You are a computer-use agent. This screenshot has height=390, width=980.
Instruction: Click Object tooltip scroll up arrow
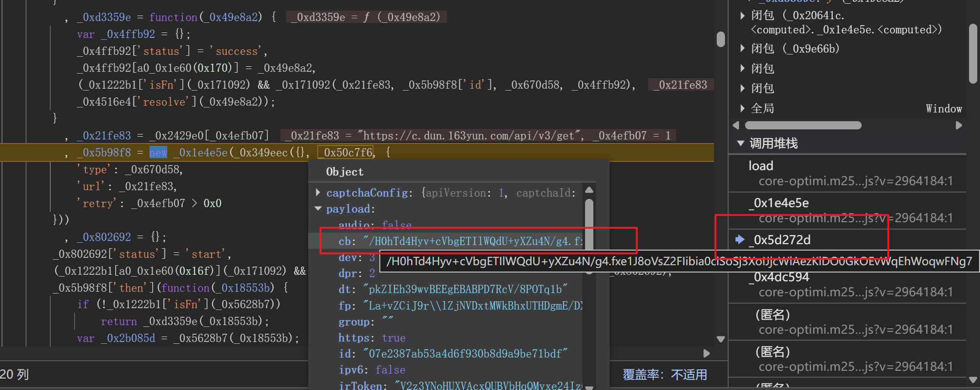point(589,190)
